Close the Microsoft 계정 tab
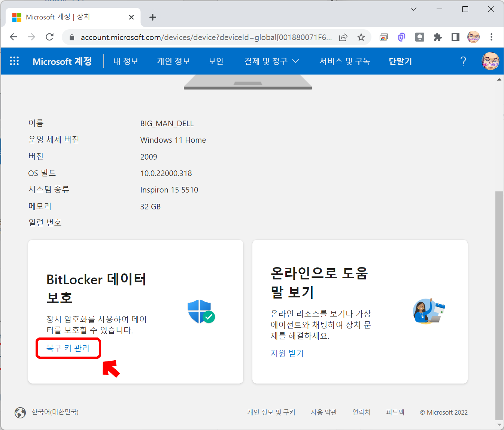Viewport: 504px width, 430px height. click(131, 17)
